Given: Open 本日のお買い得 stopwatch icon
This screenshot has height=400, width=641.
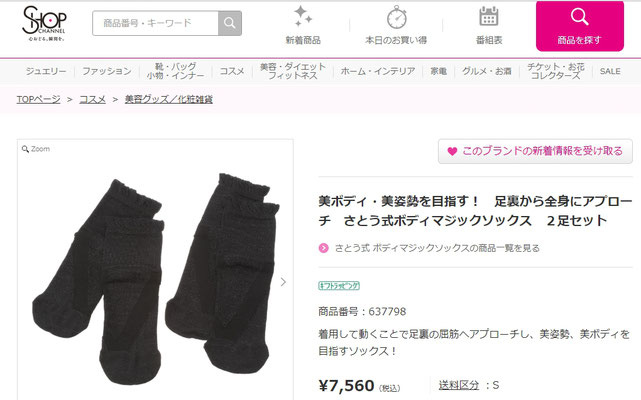Looking at the screenshot, I should [397, 18].
